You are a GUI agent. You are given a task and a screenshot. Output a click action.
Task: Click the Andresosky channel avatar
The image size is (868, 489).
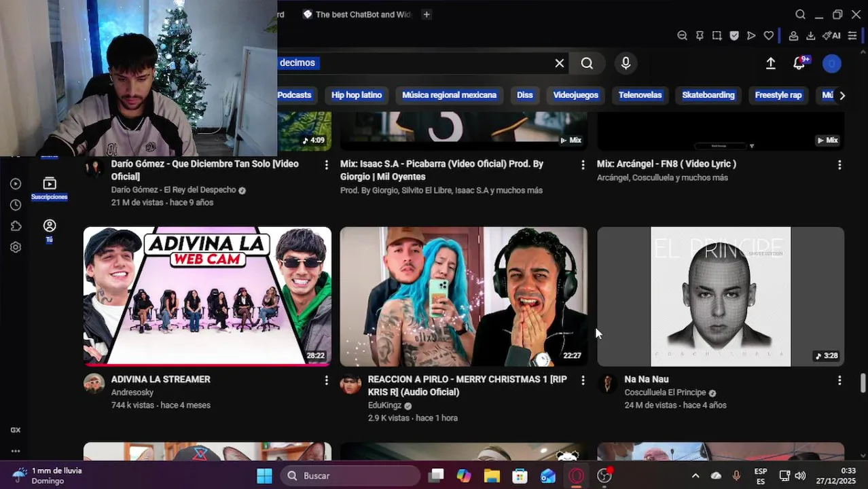coord(94,383)
